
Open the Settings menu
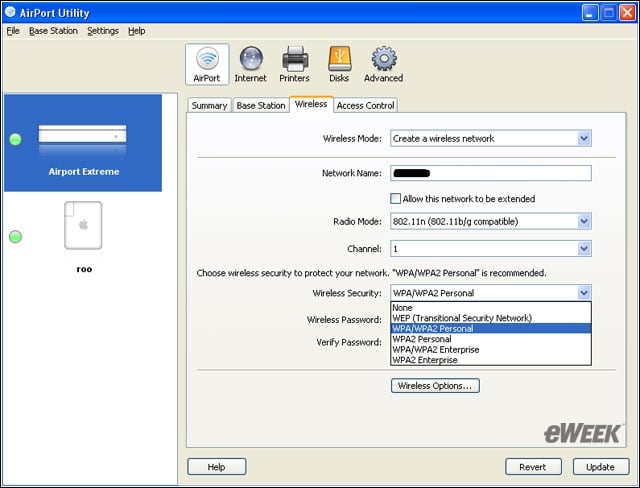coord(103,31)
